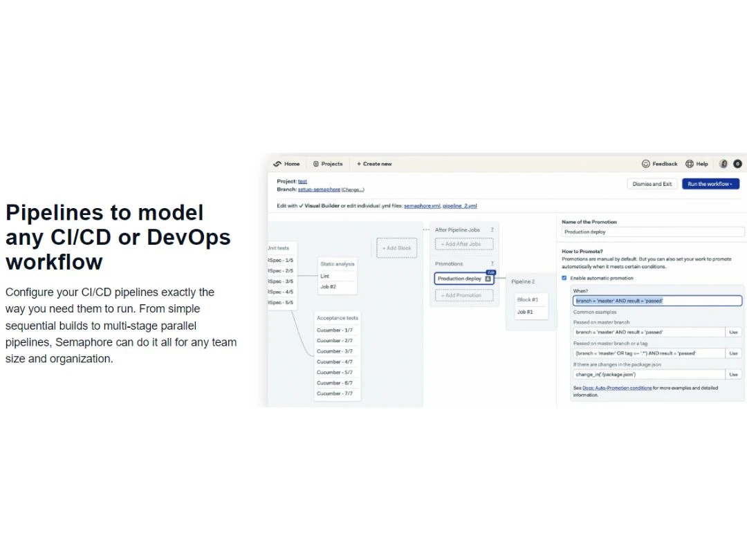Click Use for the master branch example
The height and width of the screenshot is (560, 747).
tap(733, 333)
